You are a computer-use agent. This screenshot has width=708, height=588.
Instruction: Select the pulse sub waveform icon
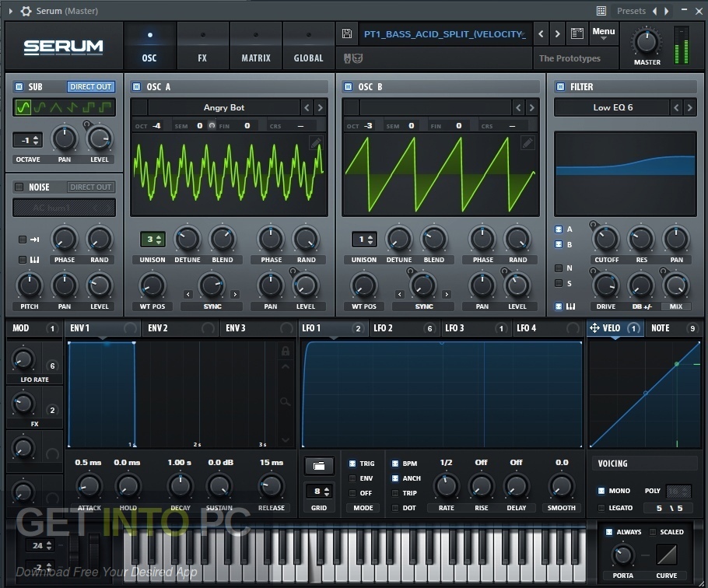tap(105, 107)
